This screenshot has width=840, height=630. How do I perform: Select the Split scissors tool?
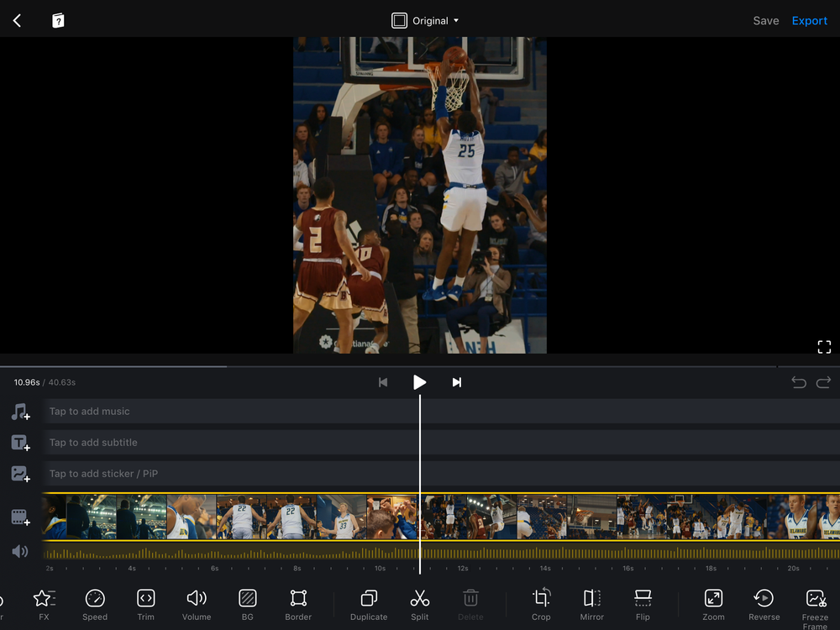(420, 604)
